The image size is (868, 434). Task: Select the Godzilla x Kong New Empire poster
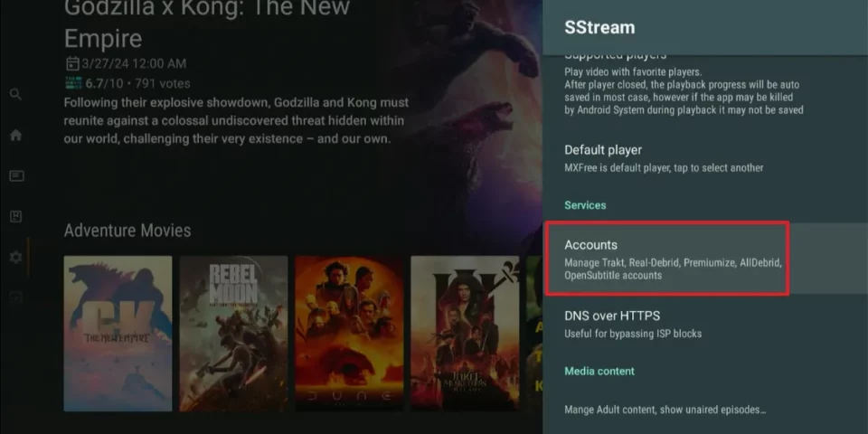(118, 334)
